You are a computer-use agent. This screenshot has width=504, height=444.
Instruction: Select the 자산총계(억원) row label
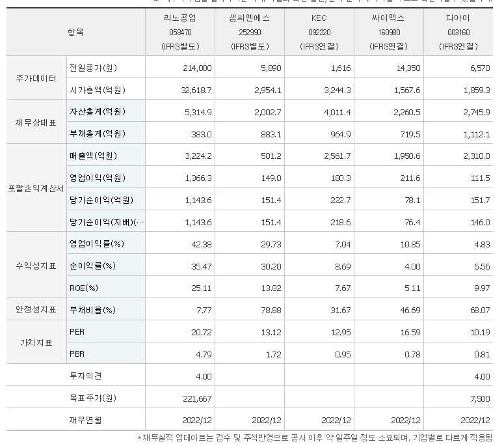click(x=98, y=111)
